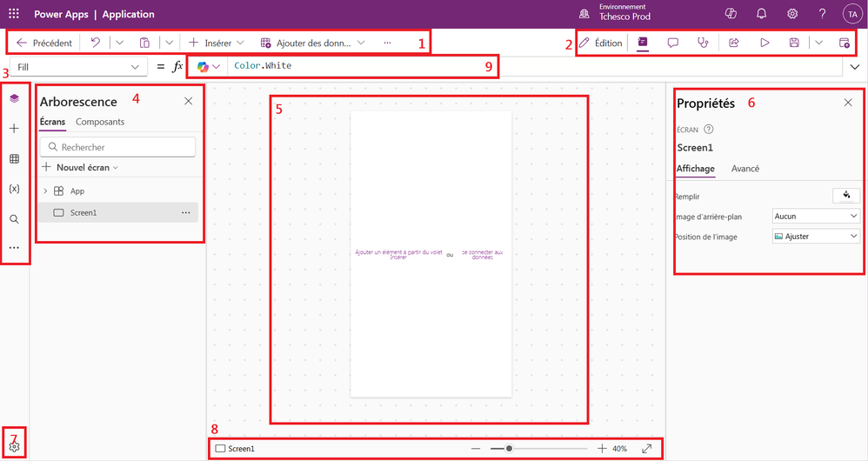868x461 pixels.
Task: Open Screen1 more options ellipsis
Action: [x=186, y=212]
